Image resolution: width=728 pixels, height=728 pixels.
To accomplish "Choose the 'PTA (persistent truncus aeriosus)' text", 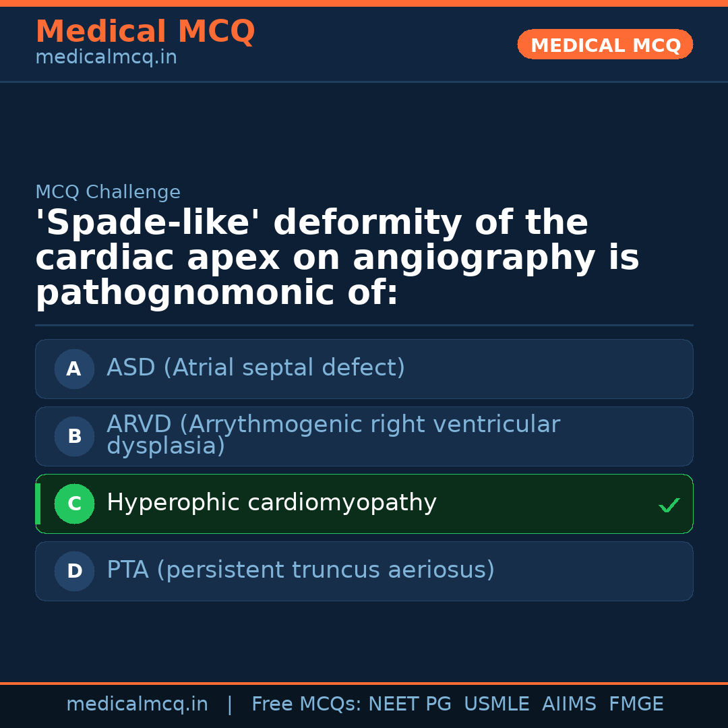I will [x=300, y=570].
